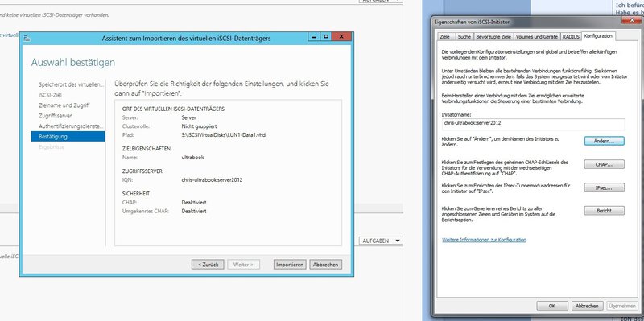Switch to the Ziele tab

(x=445, y=36)
